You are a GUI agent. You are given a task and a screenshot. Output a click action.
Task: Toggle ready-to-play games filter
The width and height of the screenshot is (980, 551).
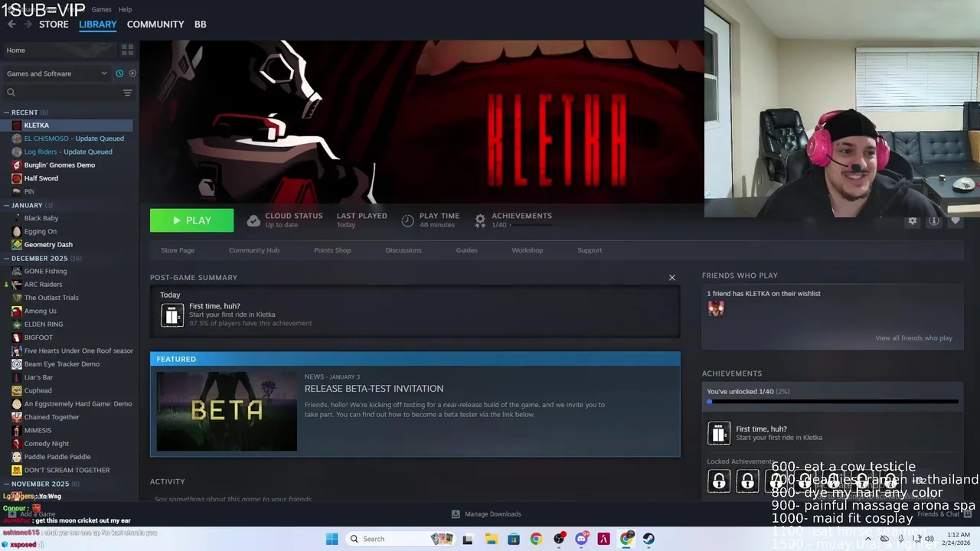pos(132,73)
